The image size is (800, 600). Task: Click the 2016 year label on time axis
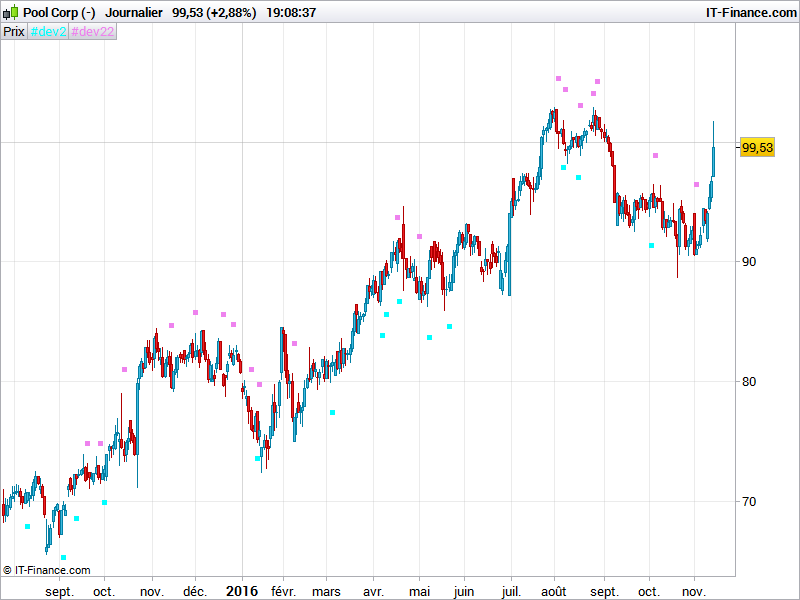pyautogui.click(x=242, y=591)
